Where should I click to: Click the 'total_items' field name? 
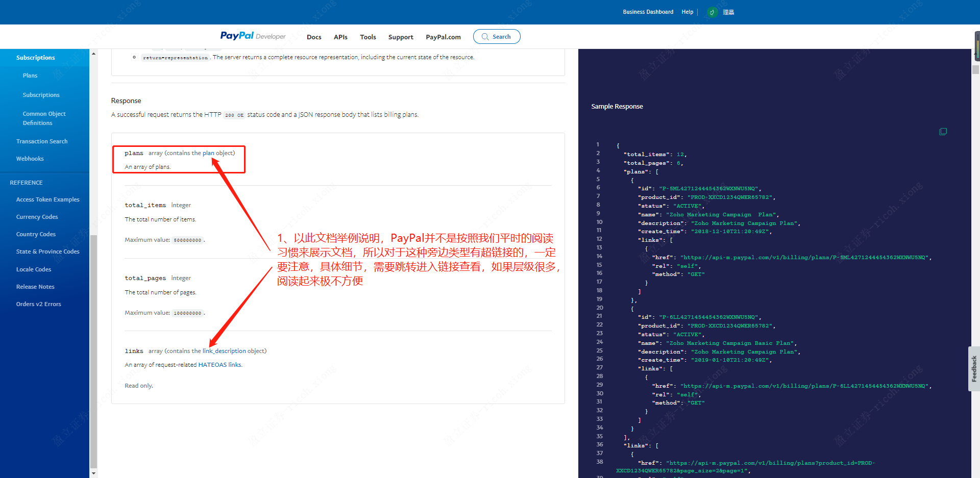145,205
